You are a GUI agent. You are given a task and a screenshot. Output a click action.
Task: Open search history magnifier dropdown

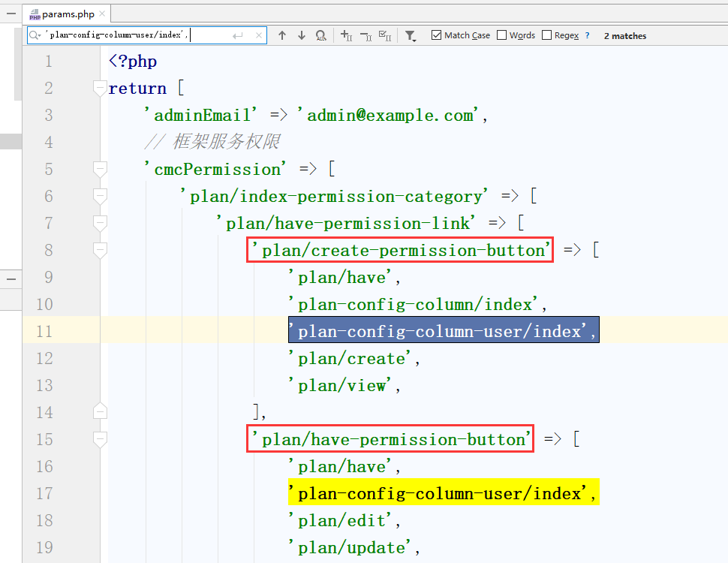35,35
